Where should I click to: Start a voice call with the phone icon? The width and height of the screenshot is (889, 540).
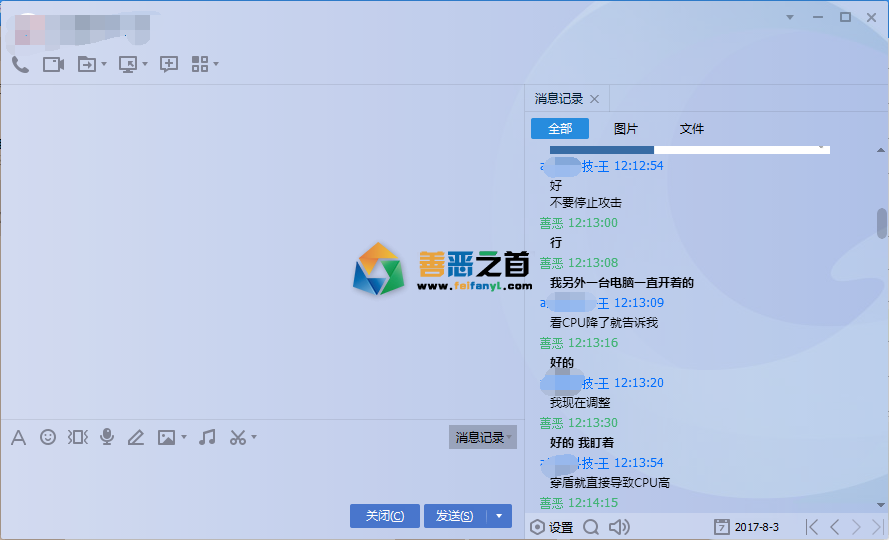click(20, 64)
